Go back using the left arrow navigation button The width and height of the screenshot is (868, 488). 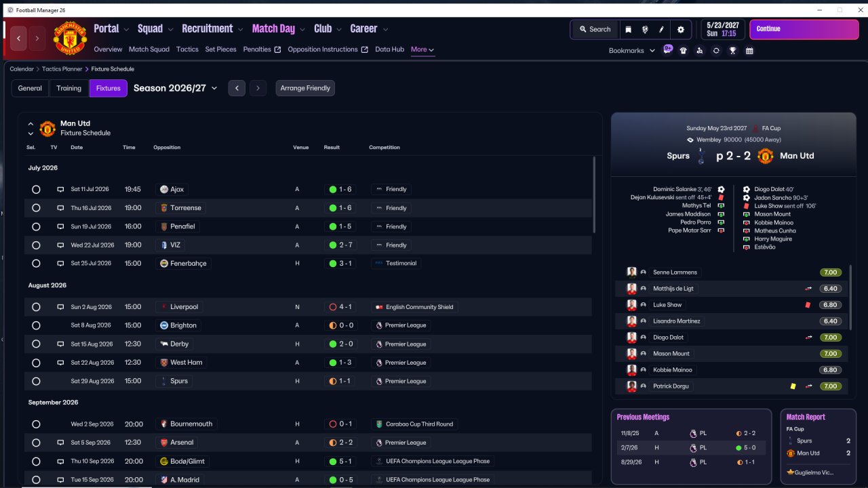pos(19,39)
